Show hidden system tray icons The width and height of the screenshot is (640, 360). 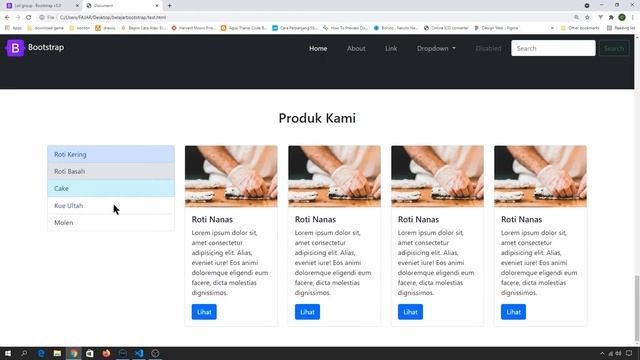[x=602, y=353]
